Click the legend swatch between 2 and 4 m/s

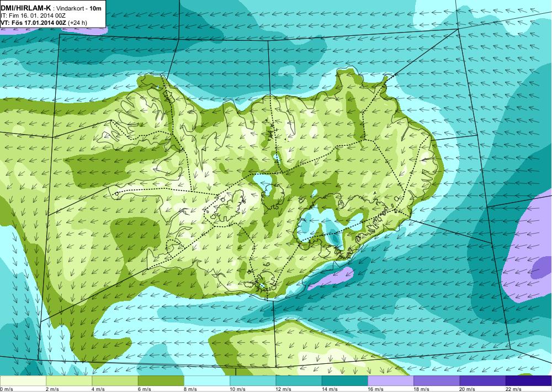point(69,381)
